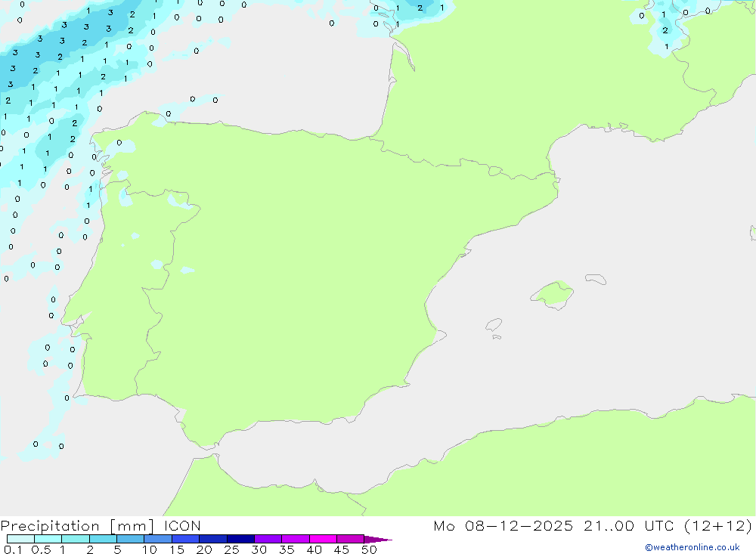Select the 20–25 mm legend color box

[x=213, y=539]
